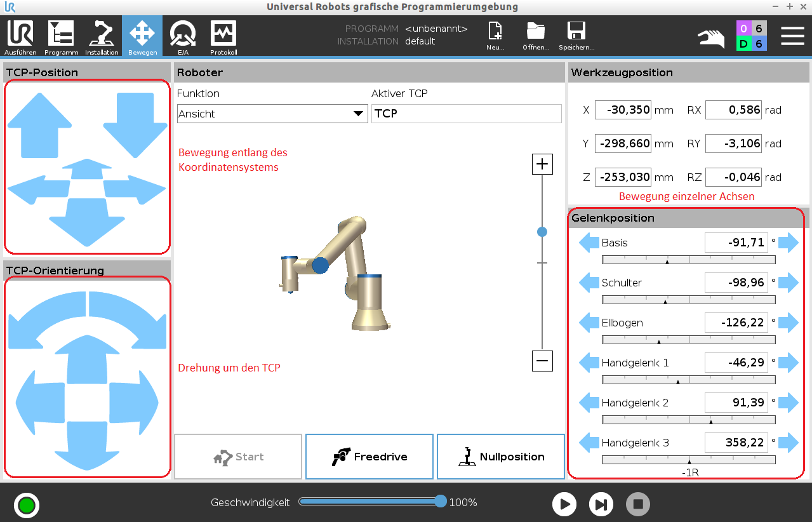812x522 pixels.
Task: Zoom in with the plus button
Action: [542, 164]
